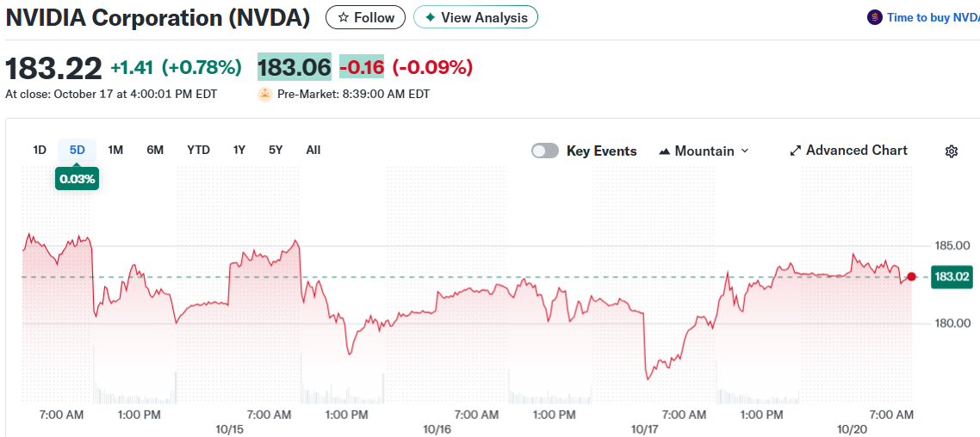Viewport: 980px width, 437px height.
Task: Click the red current price dot
Action: 911,277
